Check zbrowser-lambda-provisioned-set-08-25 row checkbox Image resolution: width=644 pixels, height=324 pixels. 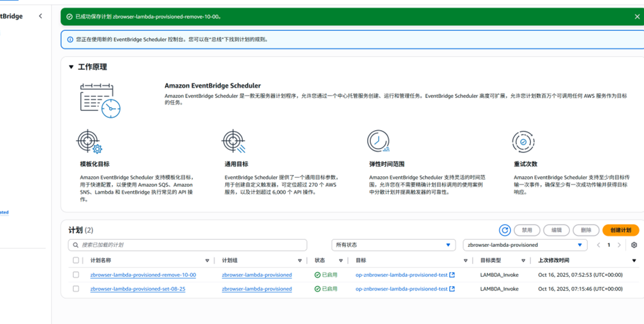click(76, 289)
